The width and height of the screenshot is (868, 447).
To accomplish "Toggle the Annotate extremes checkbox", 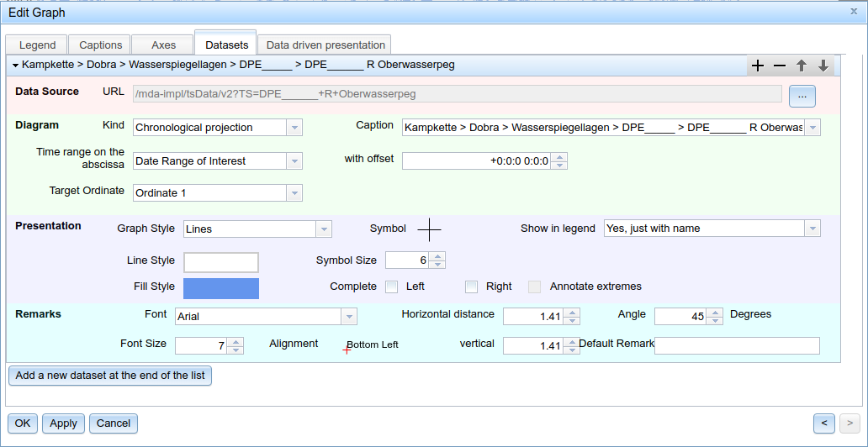I will coord(534,287).
